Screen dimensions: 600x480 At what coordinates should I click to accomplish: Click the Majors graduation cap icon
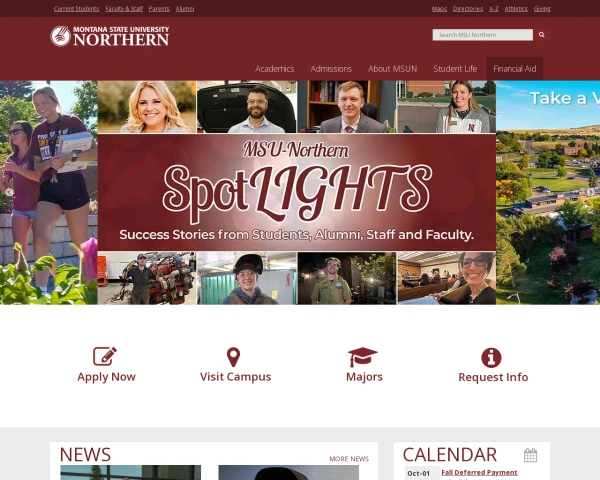tap(362, 357)
